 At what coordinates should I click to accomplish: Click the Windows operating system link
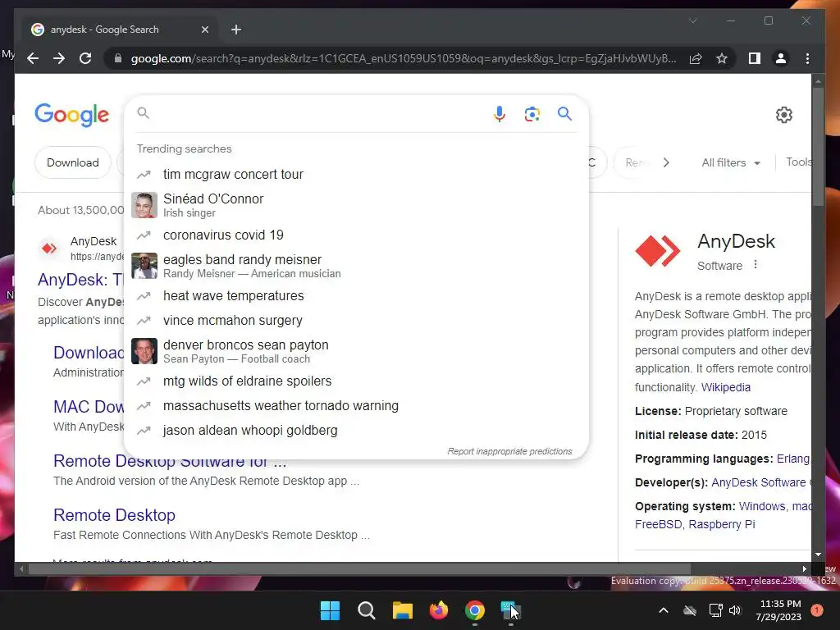click(762, 506)
